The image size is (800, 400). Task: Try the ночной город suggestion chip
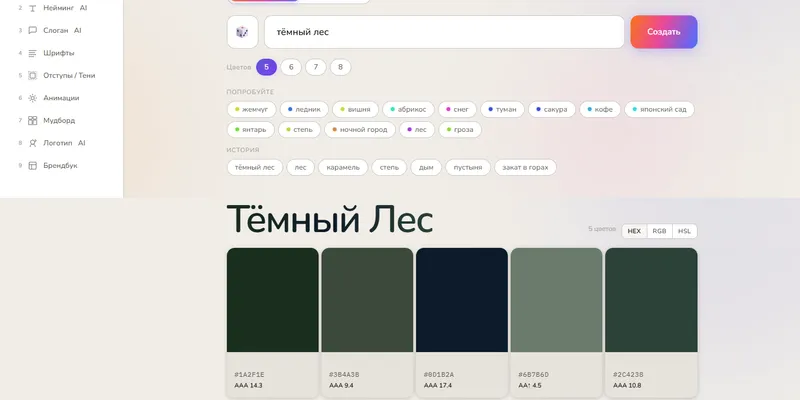tap(360, 130)
